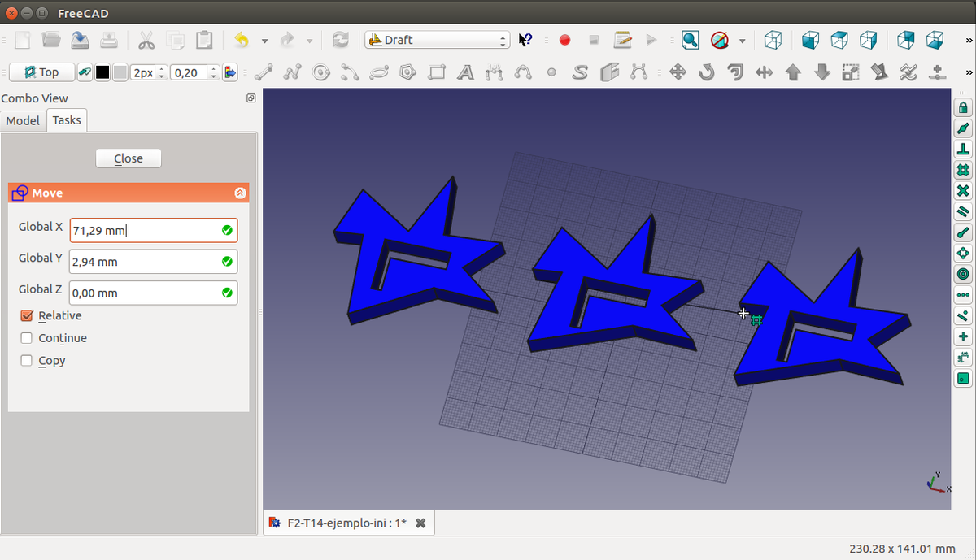Uncheck the Relative checkbox
Screen dimensions: 976x560
27,316
